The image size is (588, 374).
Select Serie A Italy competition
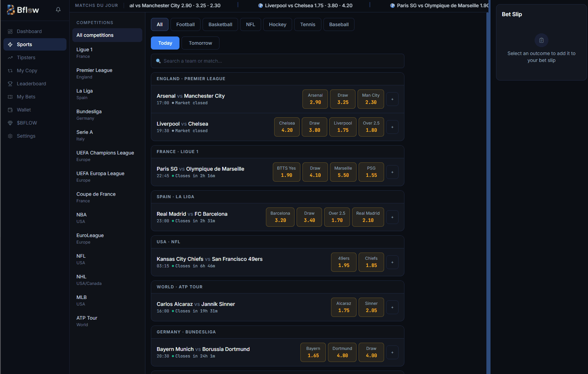[x=107, y=135]
